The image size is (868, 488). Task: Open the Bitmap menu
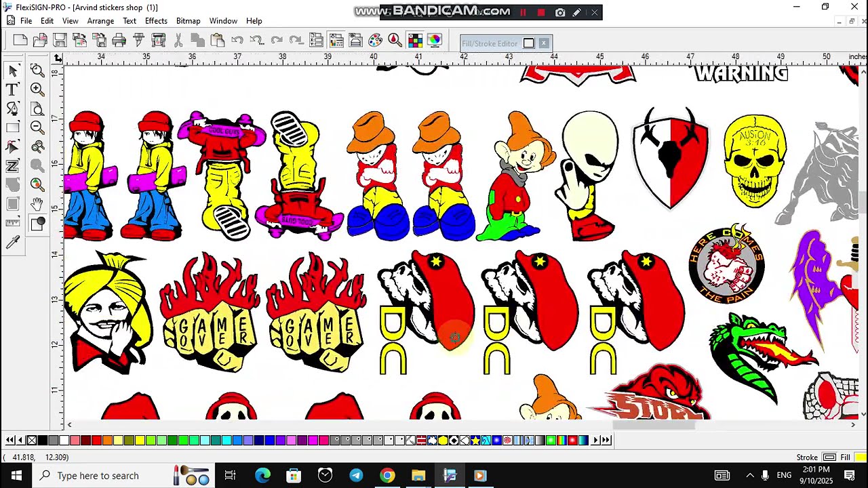tap(188, 21)
